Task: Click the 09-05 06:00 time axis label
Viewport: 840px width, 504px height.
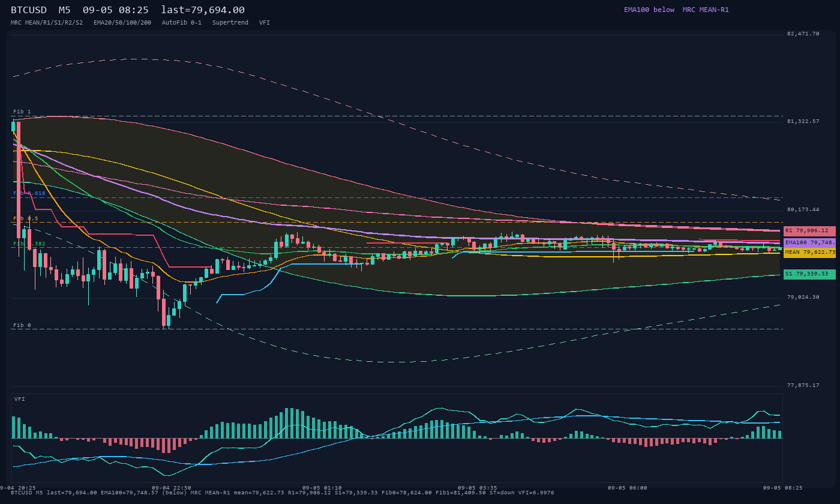Action: point(627,488)
